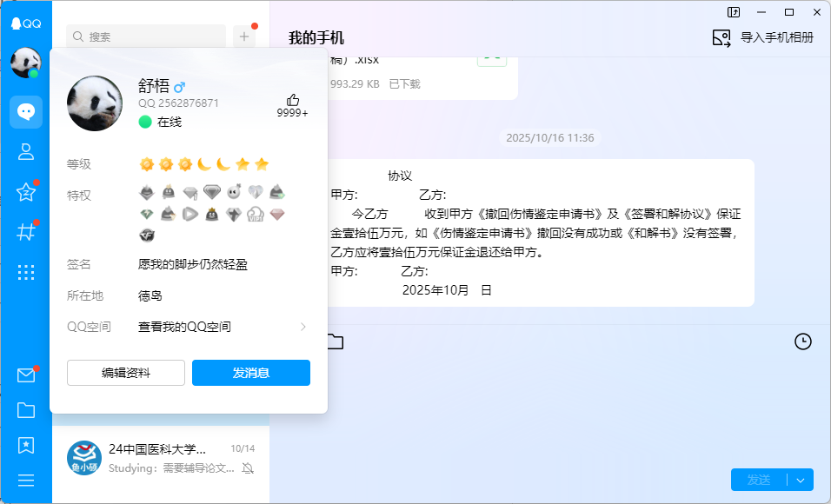Open the file folder icon in sidebar
831x504 pixels.
pyautogui.click(x=26, y=410)
